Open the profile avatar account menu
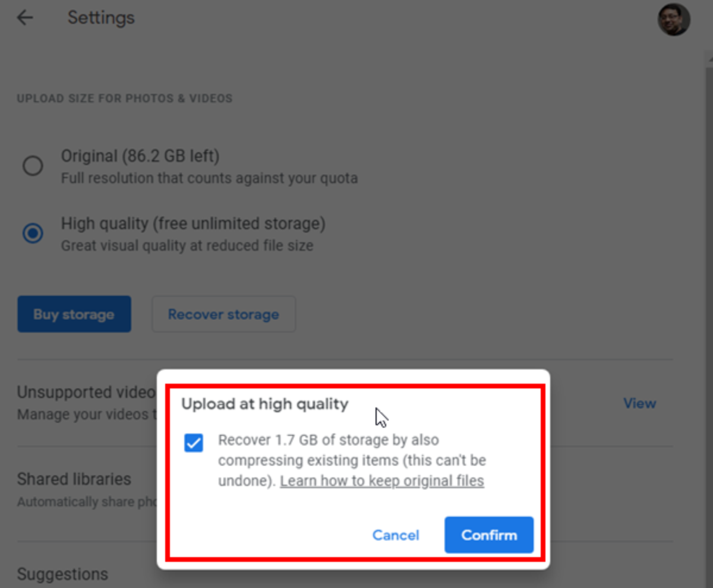The height and width of the screenshot is (588, 713). click(x=673, y=20)
